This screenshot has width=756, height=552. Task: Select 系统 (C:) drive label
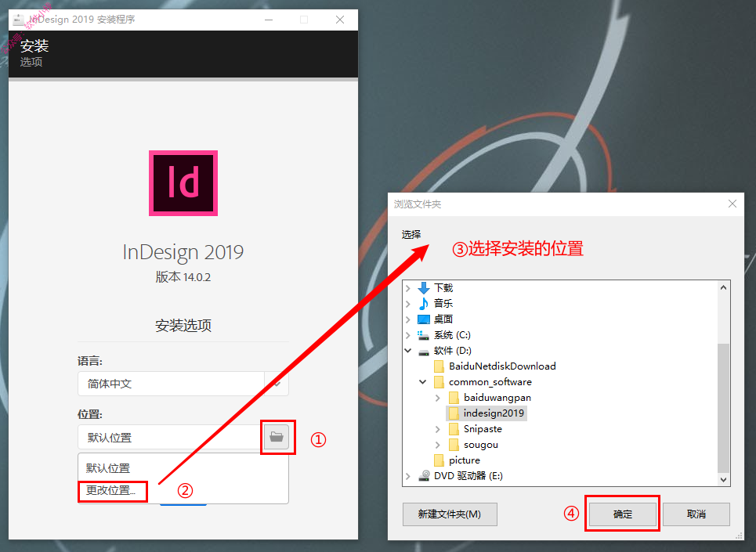452,335
